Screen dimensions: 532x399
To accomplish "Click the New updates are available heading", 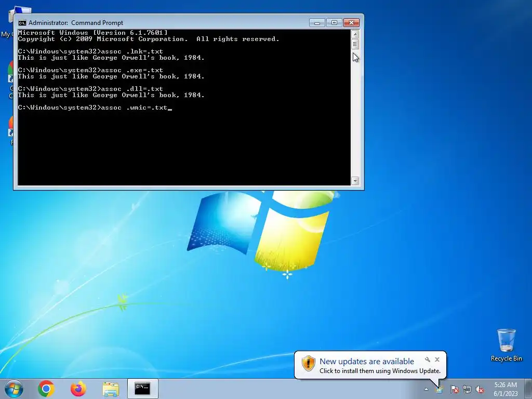I will pyautogui.click(x=367, y=362).
